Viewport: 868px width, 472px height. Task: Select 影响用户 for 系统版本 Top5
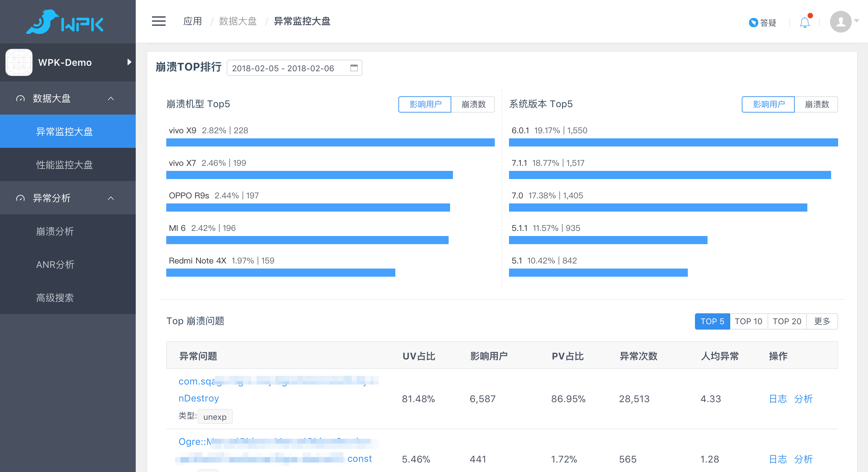768,104
